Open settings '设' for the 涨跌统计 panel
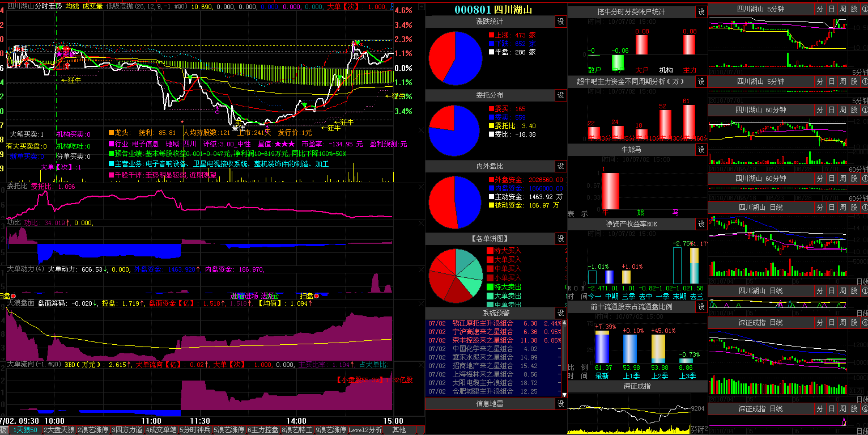 click(x=561, y=22)
